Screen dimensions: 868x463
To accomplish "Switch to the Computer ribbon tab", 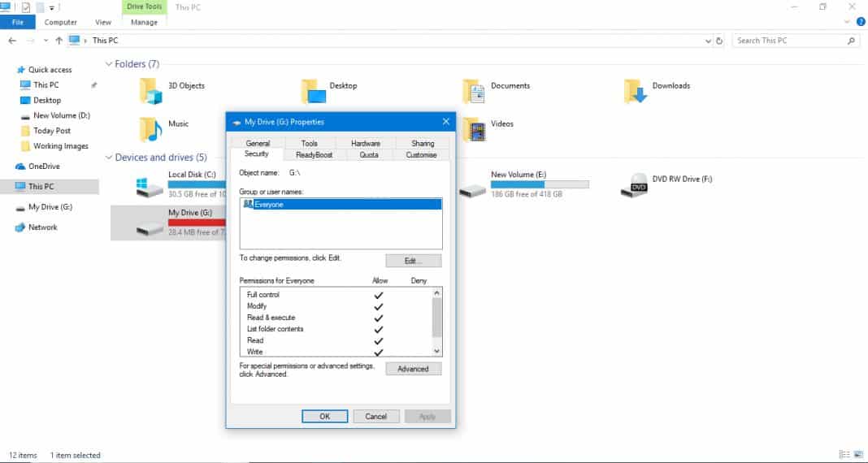I will (x=60, y=22).
